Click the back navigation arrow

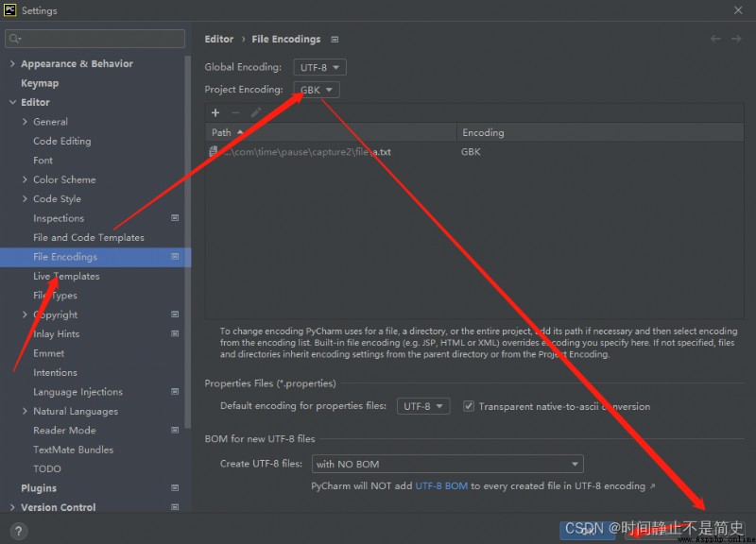click(x=715, y=39)
